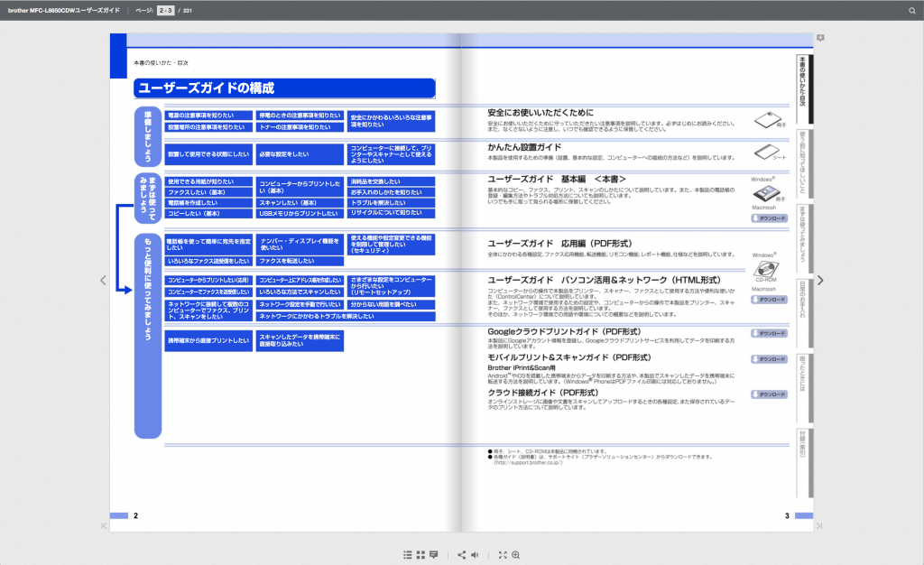Image resolution: width=924 pixels, height=565 pixels.
Task: Click ダウンロード button for パソコン活用&ネットワーク guide
Action: tap(770, 300)
